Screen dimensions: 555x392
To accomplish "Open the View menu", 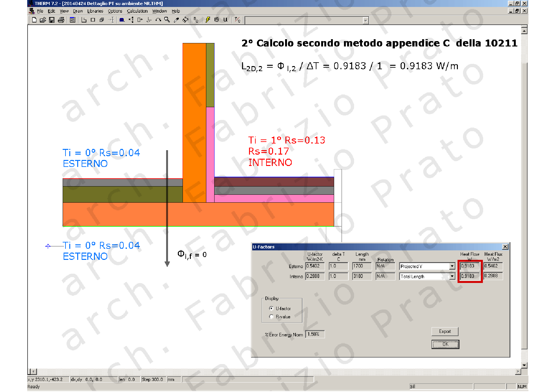I will (64, 11).
